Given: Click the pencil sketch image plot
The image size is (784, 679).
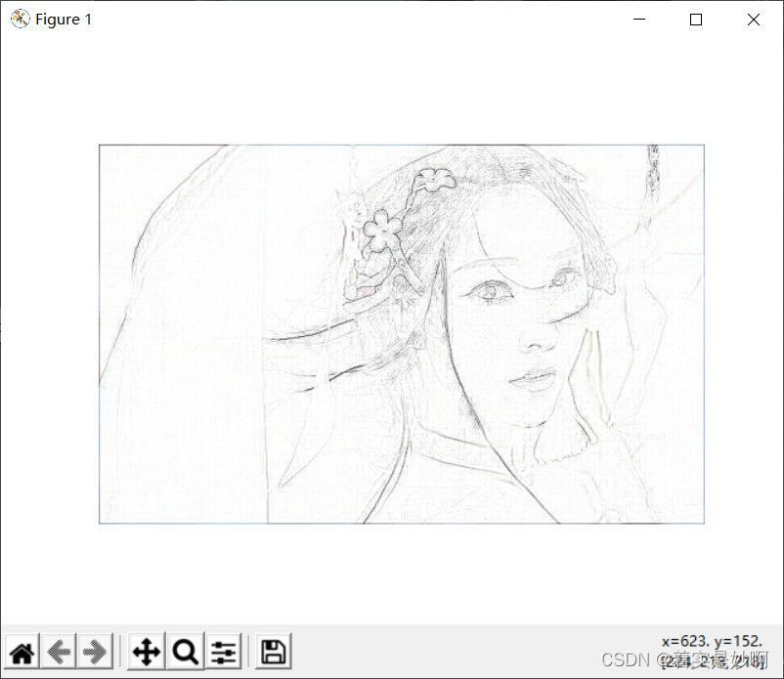Looking at the screenshot, I should 402,334.
